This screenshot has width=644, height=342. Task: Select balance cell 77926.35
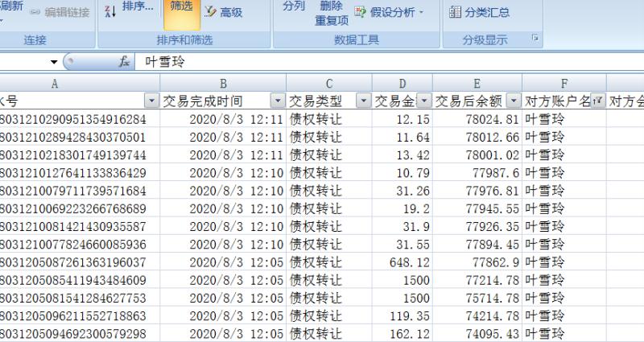(x=477, y=226)
